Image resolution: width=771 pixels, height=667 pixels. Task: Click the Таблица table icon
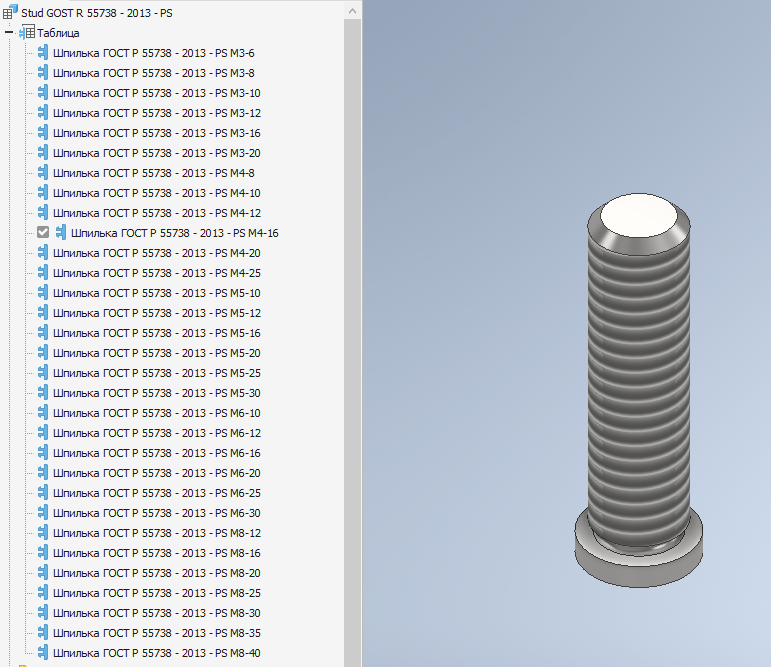27,33
